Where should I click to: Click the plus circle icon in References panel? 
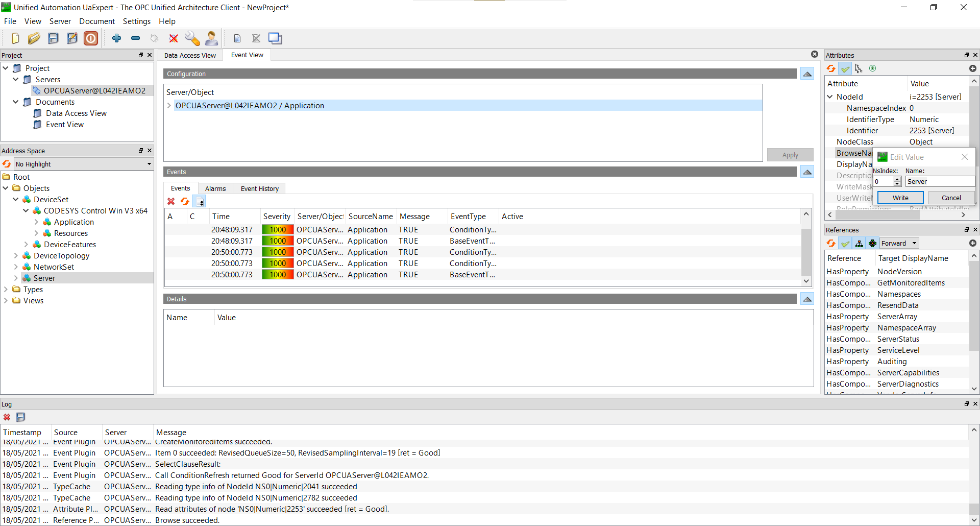point(973,243)
